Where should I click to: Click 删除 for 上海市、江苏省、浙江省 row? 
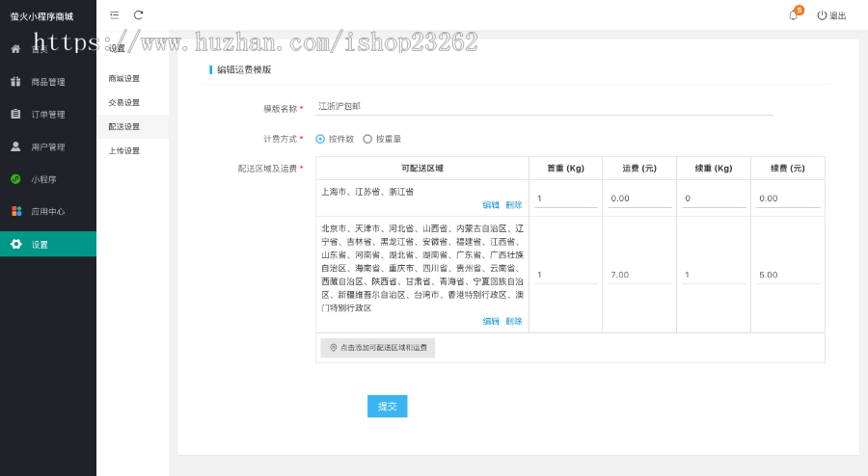coord(514,205)
